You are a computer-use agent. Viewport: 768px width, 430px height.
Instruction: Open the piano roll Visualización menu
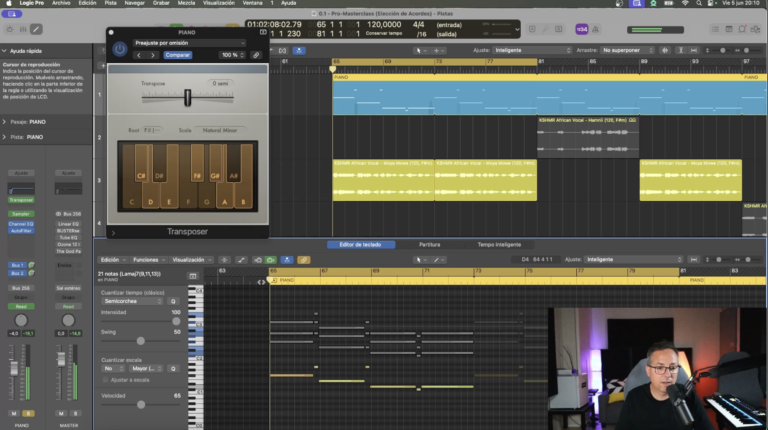coord(192,260)
